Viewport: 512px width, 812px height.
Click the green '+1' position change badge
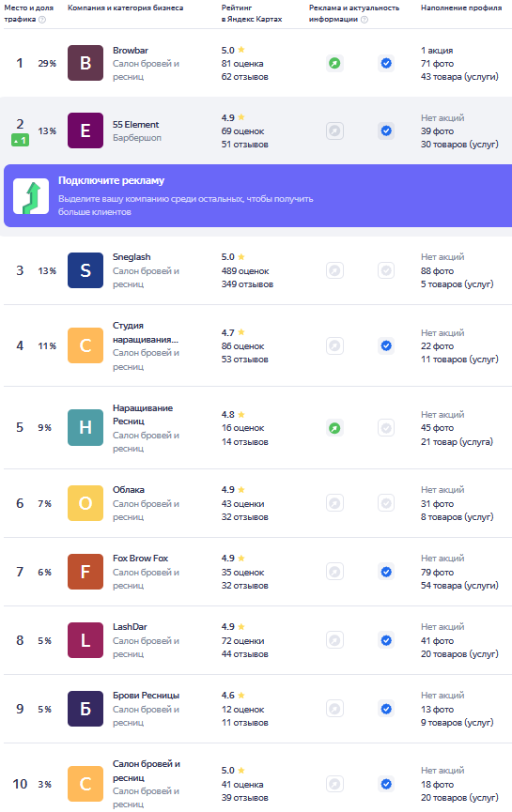pos(21,140)
